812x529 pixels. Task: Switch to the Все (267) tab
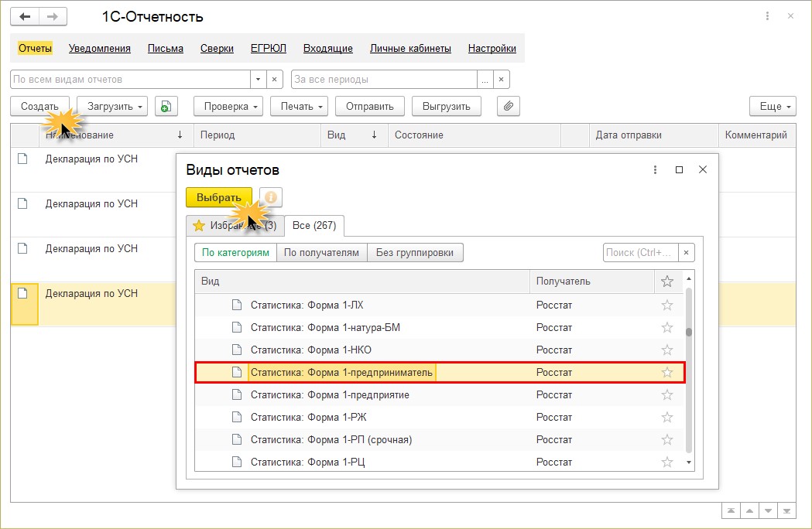click(x=313, y=226)
